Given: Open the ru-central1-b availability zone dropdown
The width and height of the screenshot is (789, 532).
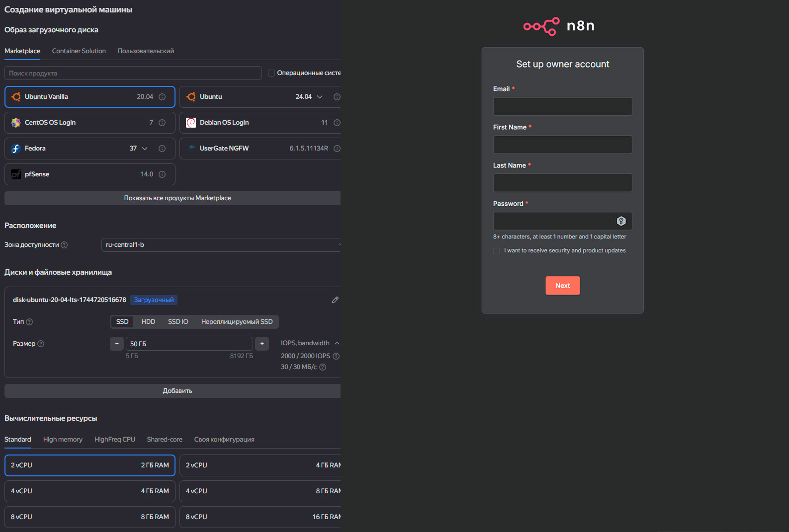Looking at the screenshot, I should click(221, 245).
